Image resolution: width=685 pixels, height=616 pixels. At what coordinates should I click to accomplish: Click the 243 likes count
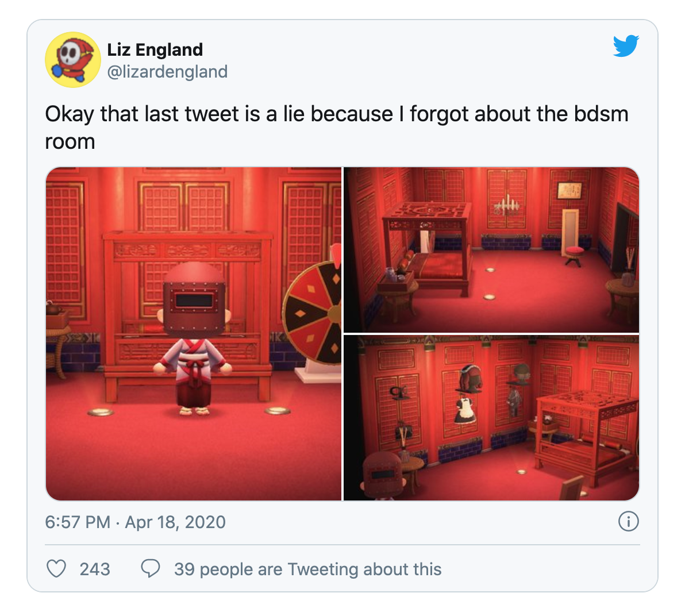[95, 569]
